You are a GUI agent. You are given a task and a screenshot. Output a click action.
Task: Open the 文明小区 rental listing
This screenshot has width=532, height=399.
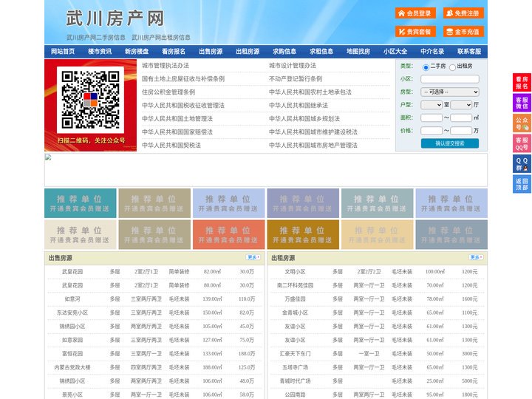(x=295, y=272)
